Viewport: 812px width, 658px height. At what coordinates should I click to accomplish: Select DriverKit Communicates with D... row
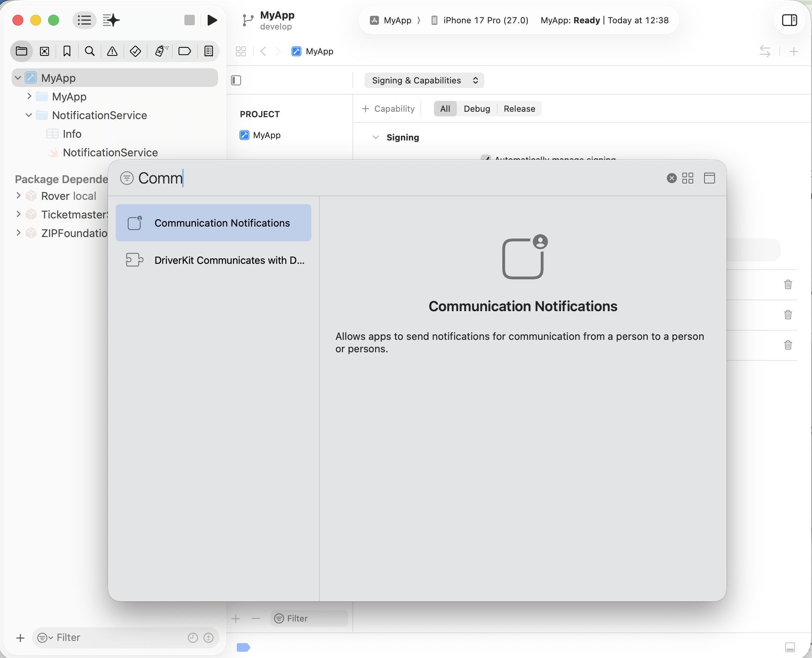pos(213,260)
